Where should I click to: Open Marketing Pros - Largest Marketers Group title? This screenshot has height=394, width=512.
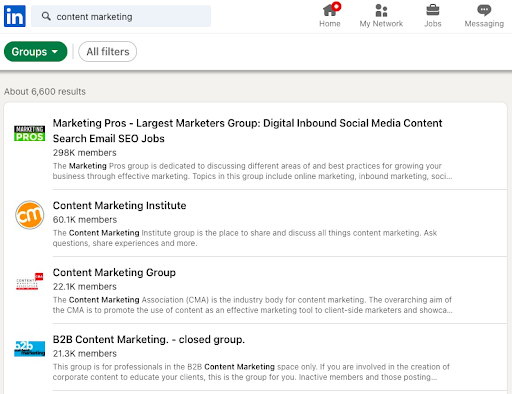click(247, 131)
